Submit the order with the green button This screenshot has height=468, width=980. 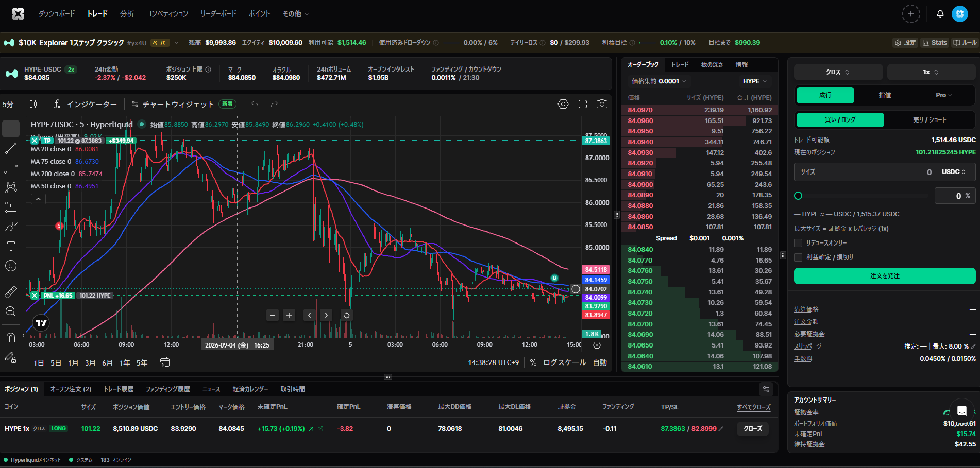[x=885, y=276]
